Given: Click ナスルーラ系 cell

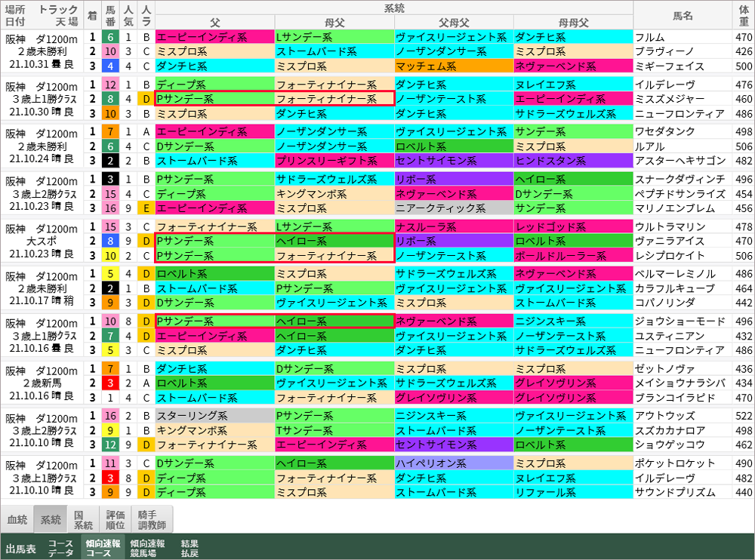Looking at the screenshot, I should (x=454, y=227).
